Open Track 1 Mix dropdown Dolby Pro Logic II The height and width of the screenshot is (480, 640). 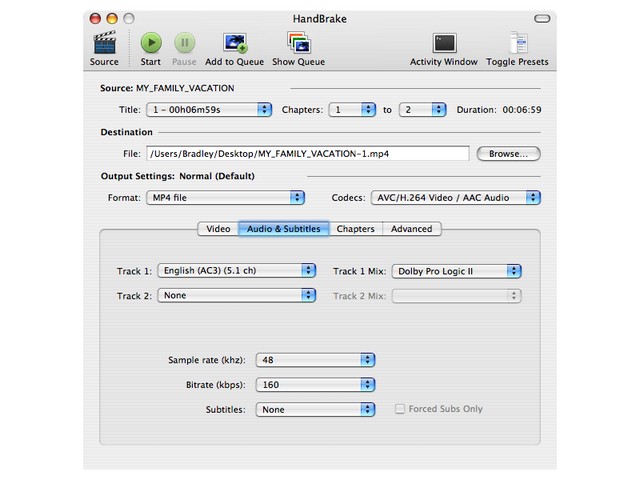456,271
